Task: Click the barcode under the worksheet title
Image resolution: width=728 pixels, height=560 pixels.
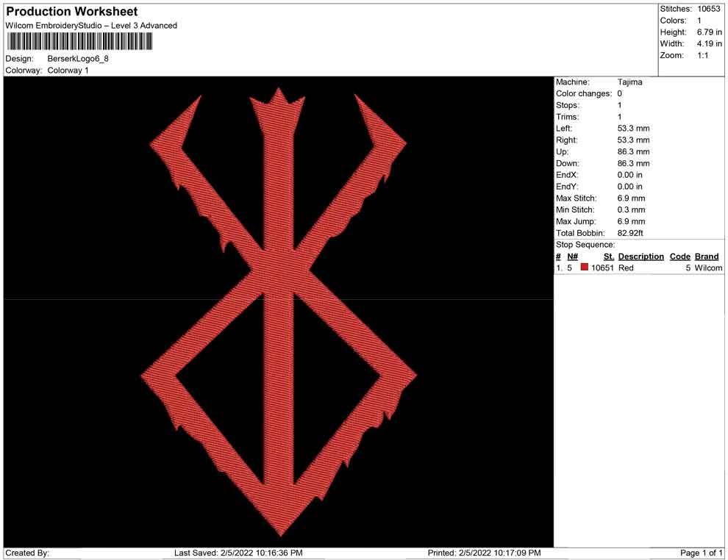Action: coord(79,42)
